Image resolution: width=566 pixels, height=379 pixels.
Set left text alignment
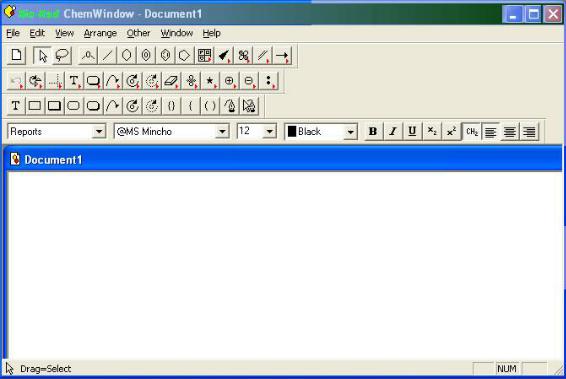491,131
